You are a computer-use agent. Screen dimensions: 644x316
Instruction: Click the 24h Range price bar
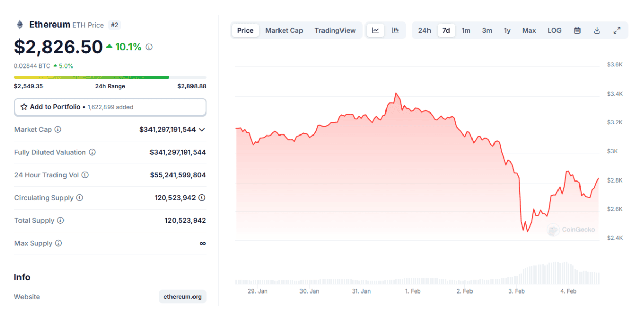click(110, 77)
